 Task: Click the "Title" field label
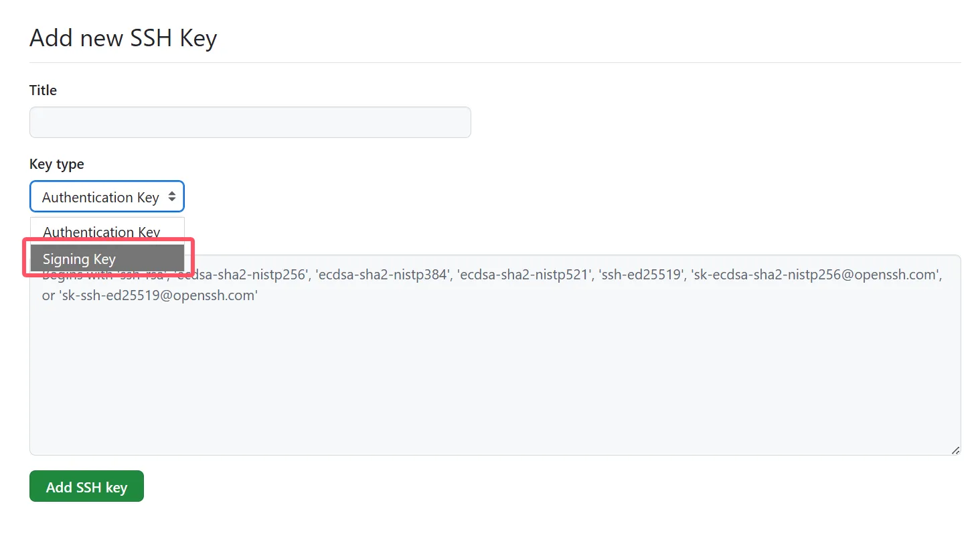pyautogui.click(x=43, y=90)
